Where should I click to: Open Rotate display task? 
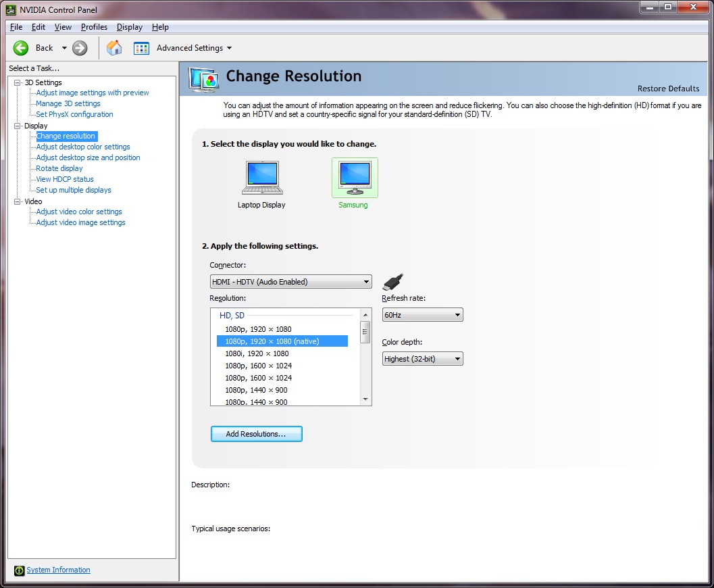59,168
